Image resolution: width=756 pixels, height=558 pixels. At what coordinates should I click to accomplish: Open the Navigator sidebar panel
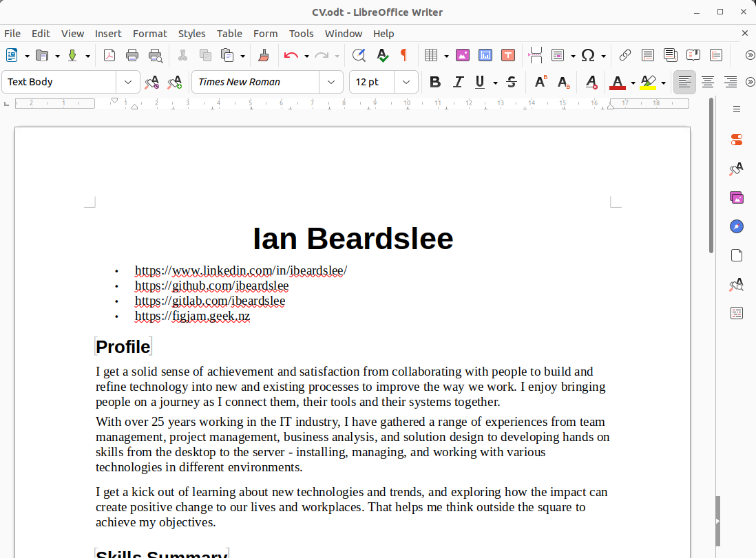point(736,226)
